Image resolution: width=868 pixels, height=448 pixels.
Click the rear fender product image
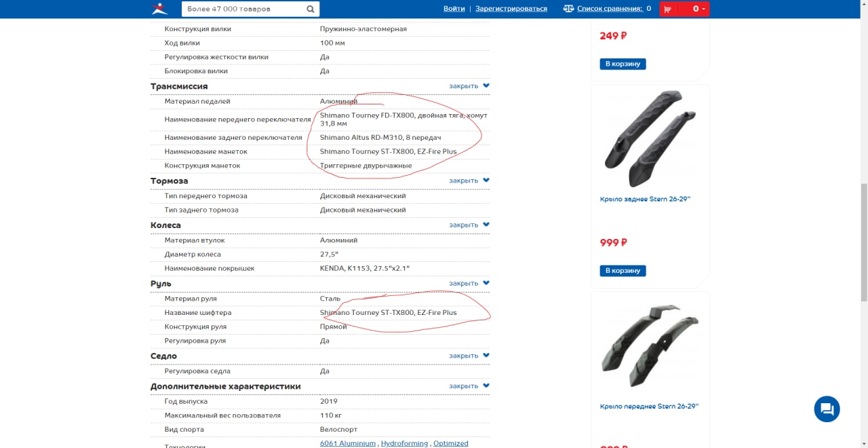(x=650, y=139)
